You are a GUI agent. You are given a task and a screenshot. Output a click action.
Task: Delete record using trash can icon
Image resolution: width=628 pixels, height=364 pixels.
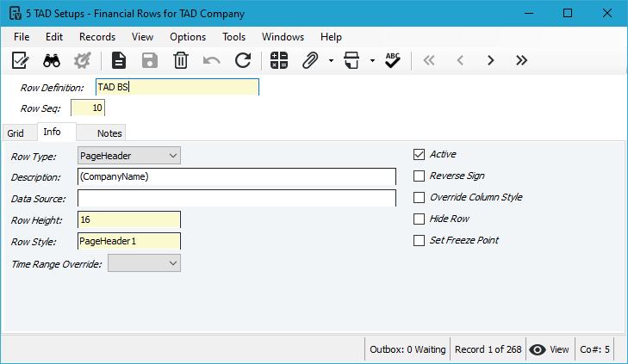click(x=181, y=61)
